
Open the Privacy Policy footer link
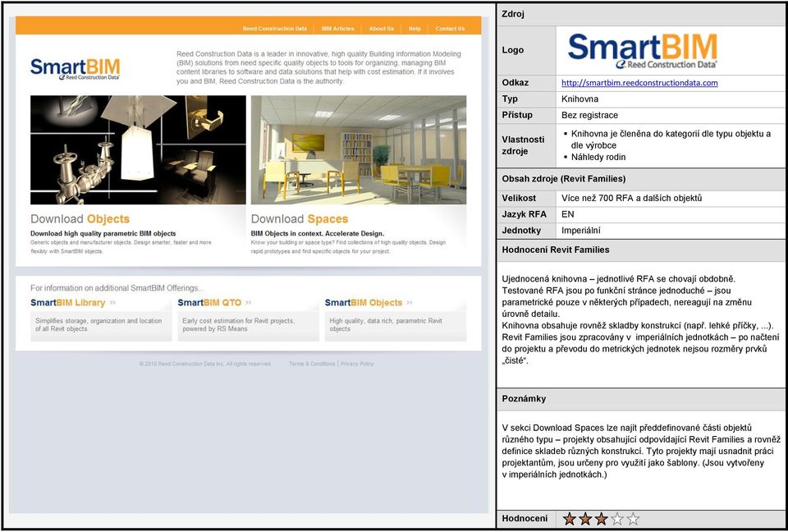[357, 364]
